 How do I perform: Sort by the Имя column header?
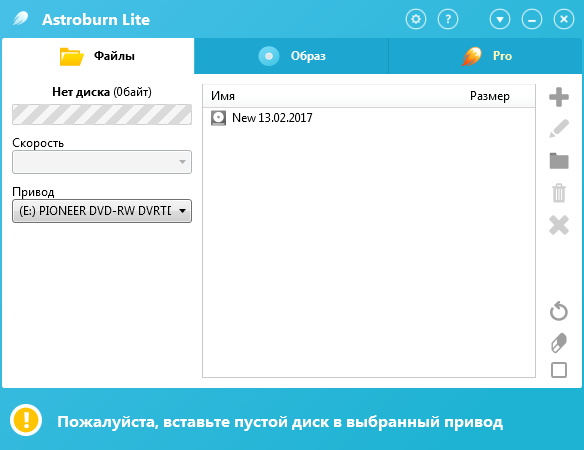point(223,96)
